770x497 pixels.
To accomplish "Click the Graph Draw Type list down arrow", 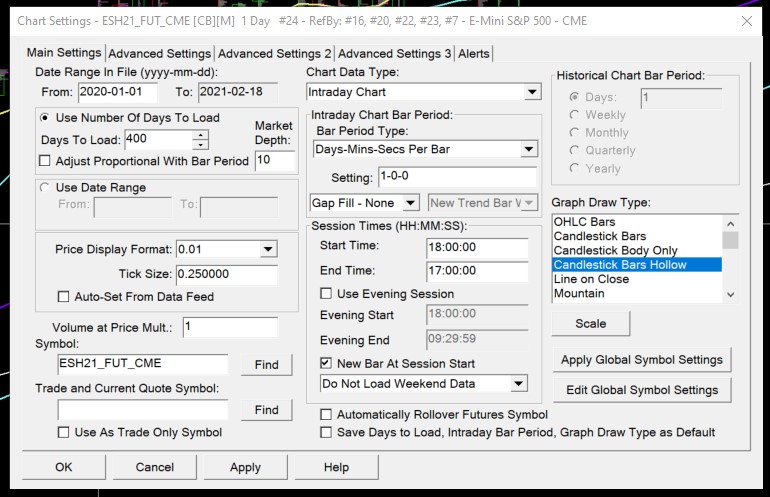I will pyautogui.click(x=730, y=295).
